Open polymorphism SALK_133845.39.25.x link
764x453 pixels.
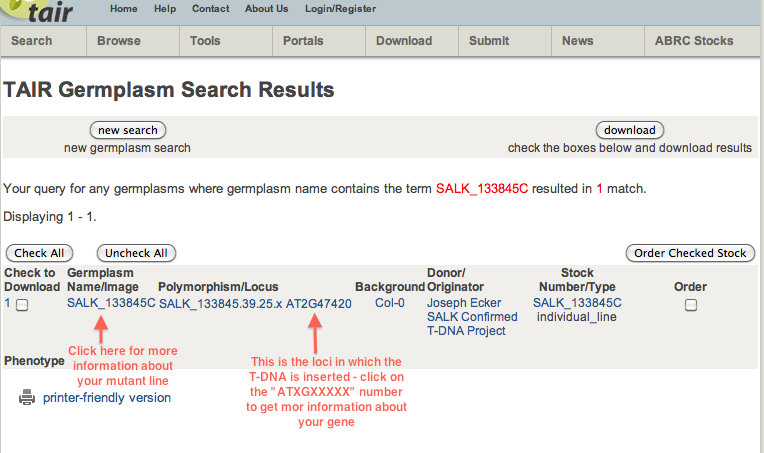tap(221, 304)
